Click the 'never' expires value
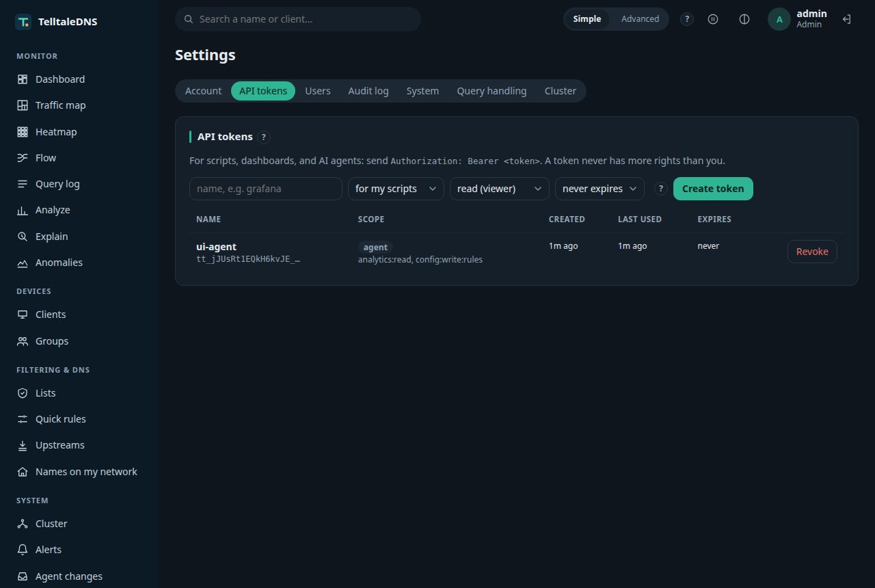The width and height of the screenshot is (875, 588). pos(708,246)
